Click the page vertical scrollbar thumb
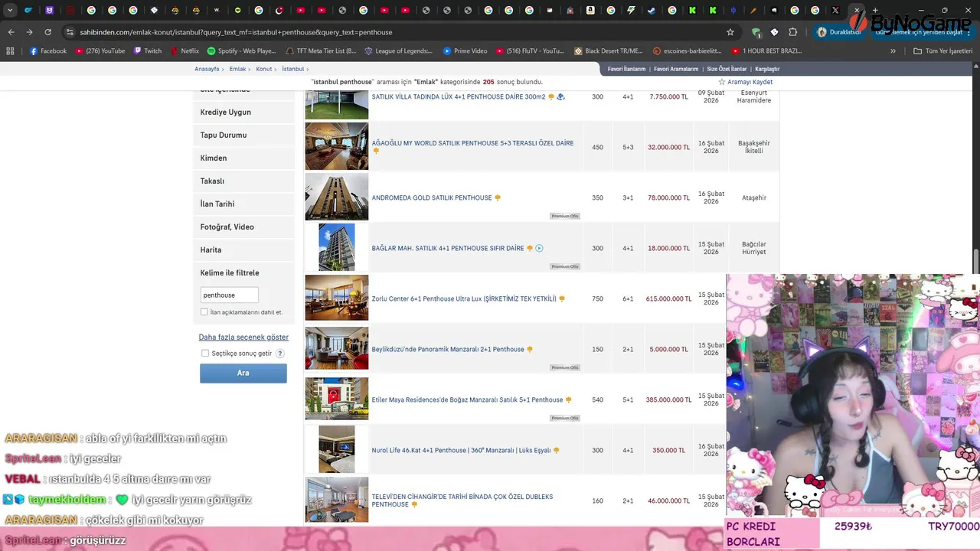980x551 pixels. coord(975,261)
